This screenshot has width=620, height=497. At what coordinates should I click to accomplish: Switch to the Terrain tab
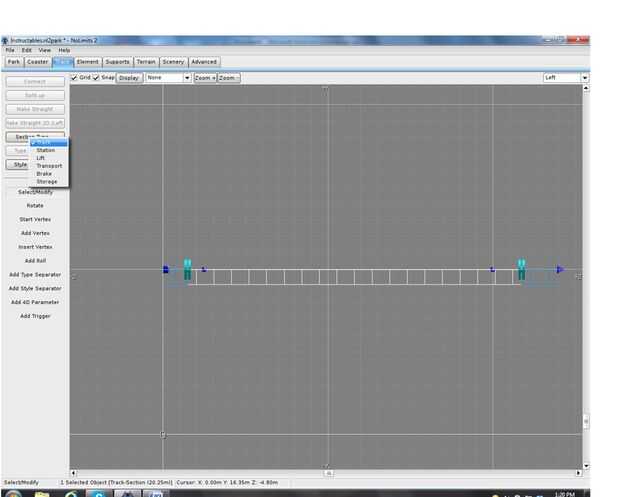pyautogui.click(x=146, y=62)
